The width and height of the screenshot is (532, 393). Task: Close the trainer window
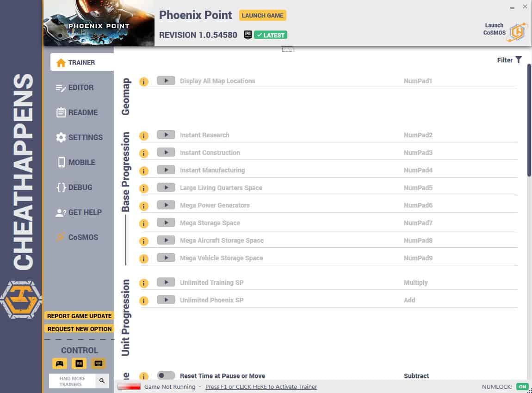click(x=525, y=6)
